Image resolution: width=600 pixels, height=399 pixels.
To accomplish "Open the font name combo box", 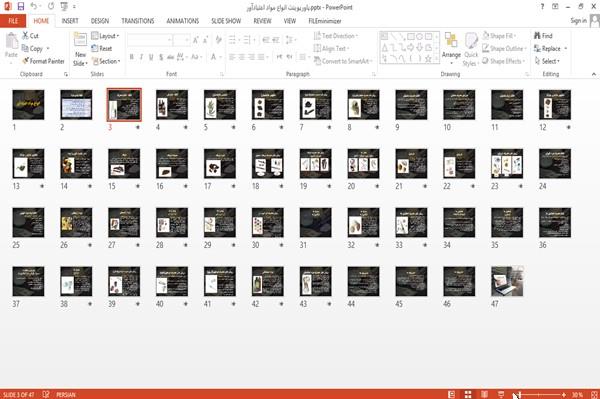I will pos(150,40).
